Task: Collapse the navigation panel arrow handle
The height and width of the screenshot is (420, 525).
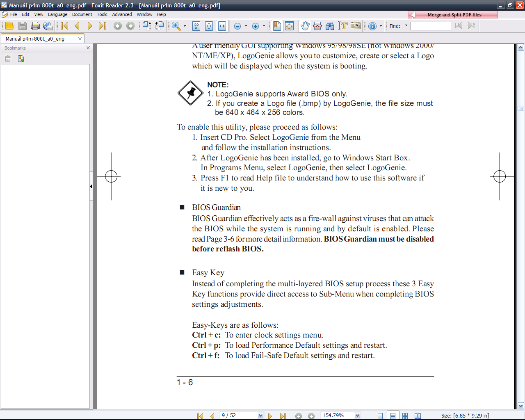Action: click(91, 186)
